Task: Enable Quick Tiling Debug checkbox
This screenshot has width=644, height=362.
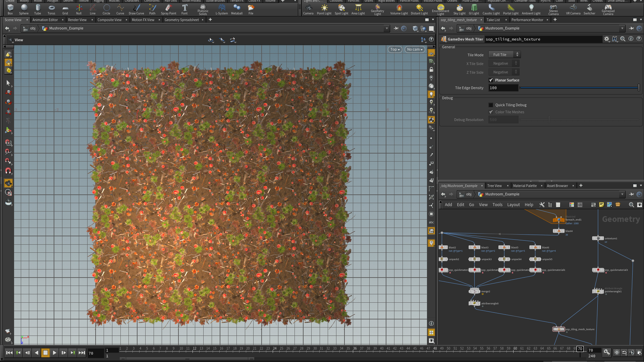Action: pyautogui.click(x=491, y=105)
